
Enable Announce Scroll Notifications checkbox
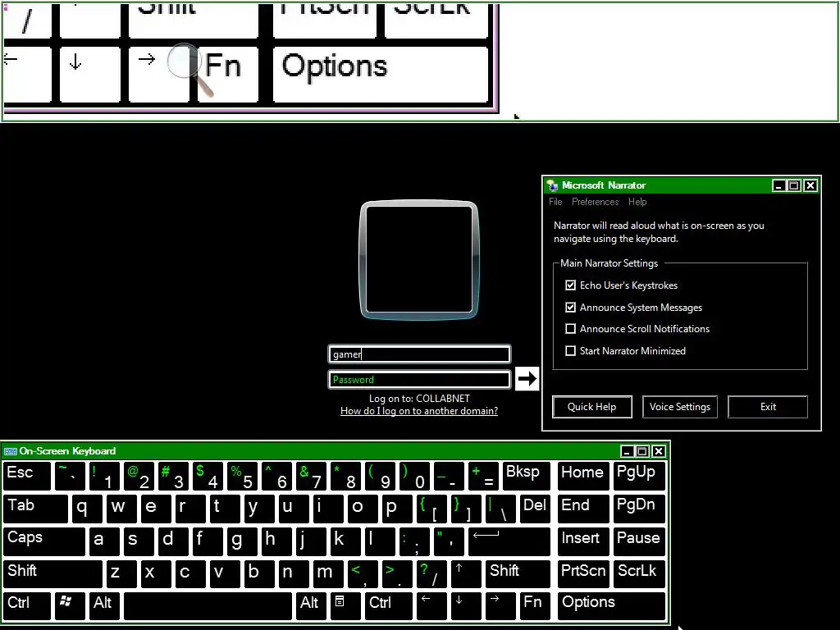571,328
